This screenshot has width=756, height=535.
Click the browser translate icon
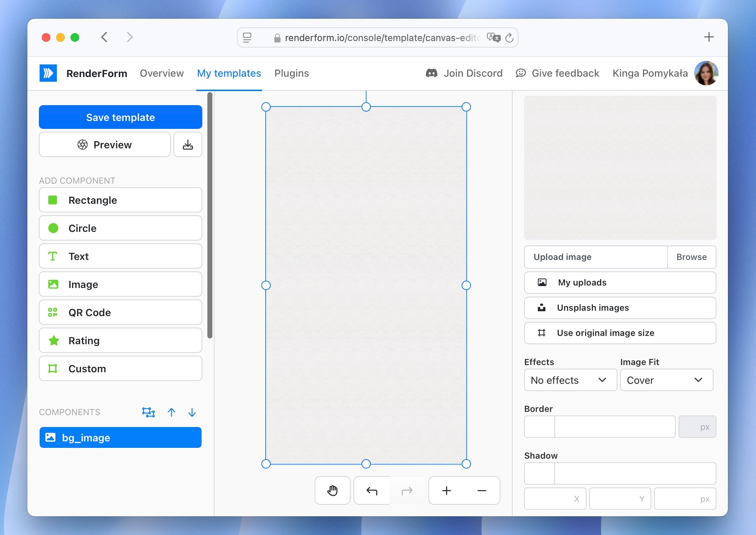coord(494,37)
